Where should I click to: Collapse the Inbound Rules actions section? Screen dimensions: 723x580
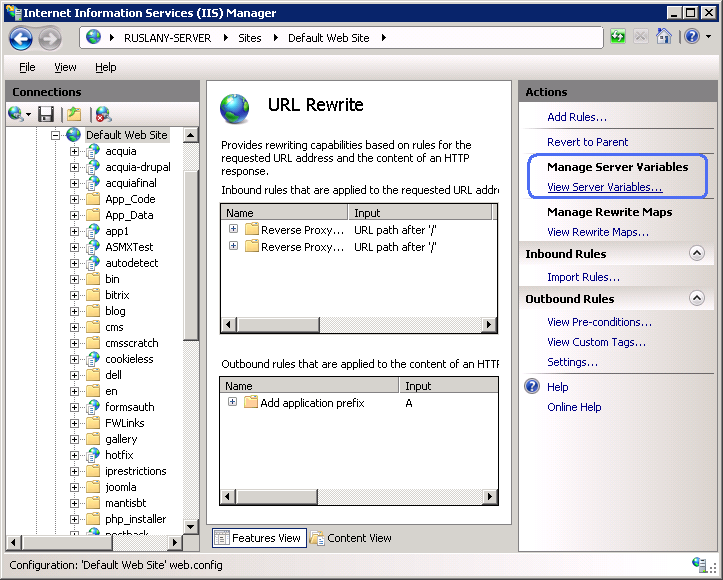pos(697,254)
